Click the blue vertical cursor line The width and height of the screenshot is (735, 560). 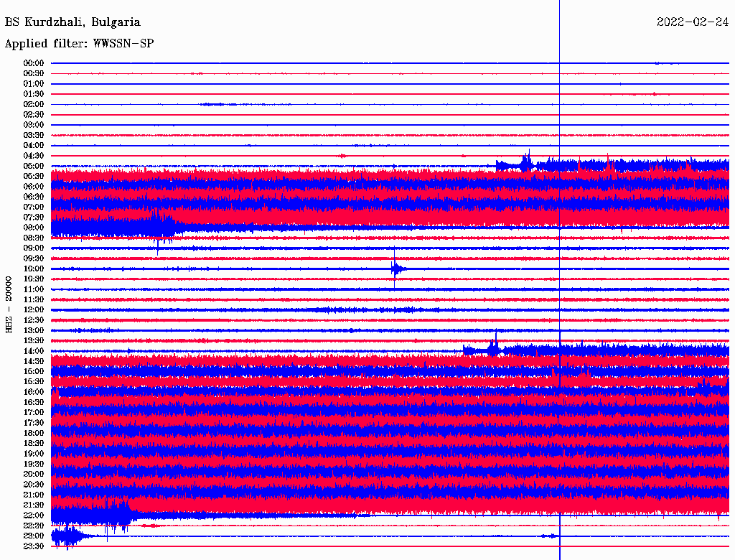[559, 287]
